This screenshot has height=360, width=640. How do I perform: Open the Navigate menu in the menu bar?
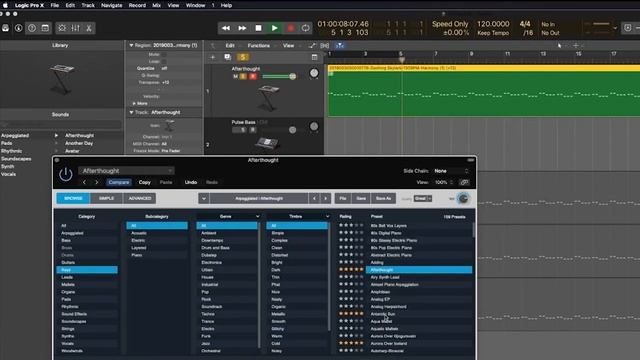point(111,5)
